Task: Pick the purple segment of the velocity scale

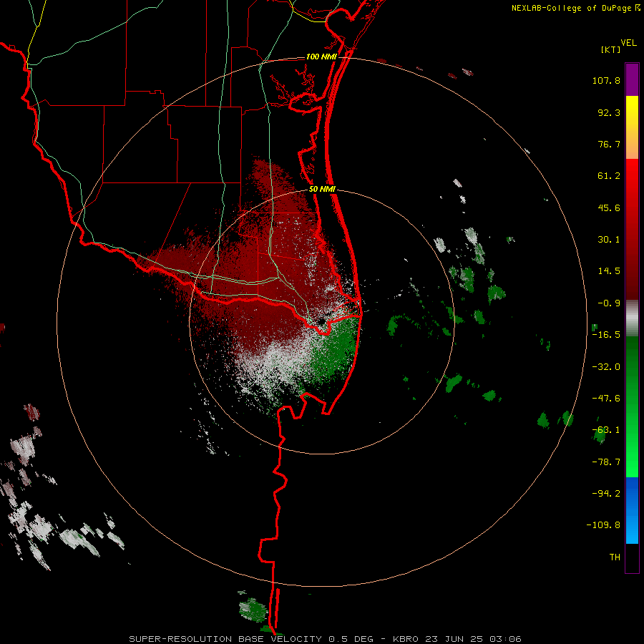Action: click(x=632, y=79)
